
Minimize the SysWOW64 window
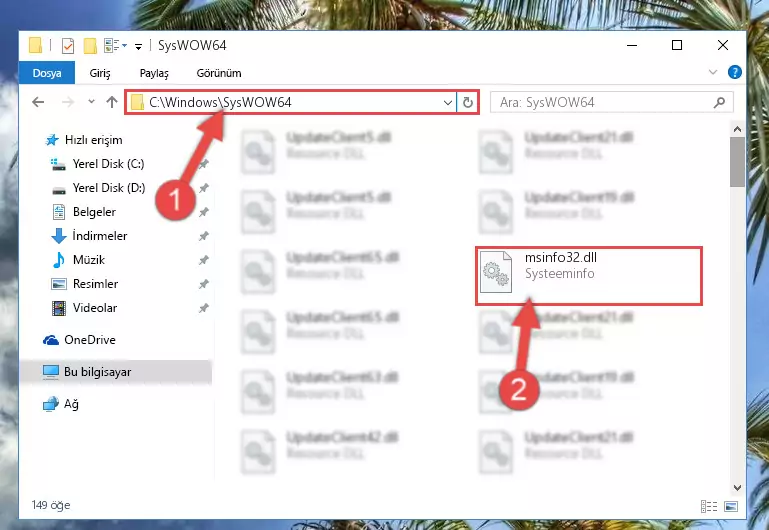point(632,45)
